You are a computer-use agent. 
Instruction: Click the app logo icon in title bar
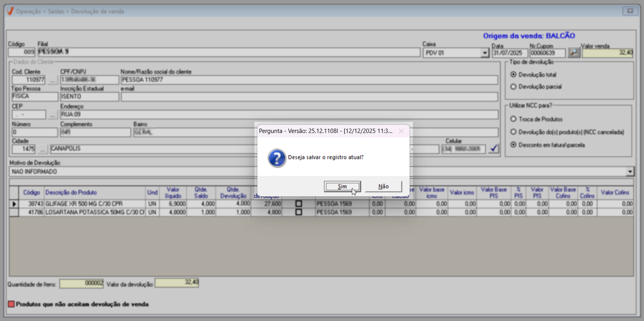tap(10, 11)
